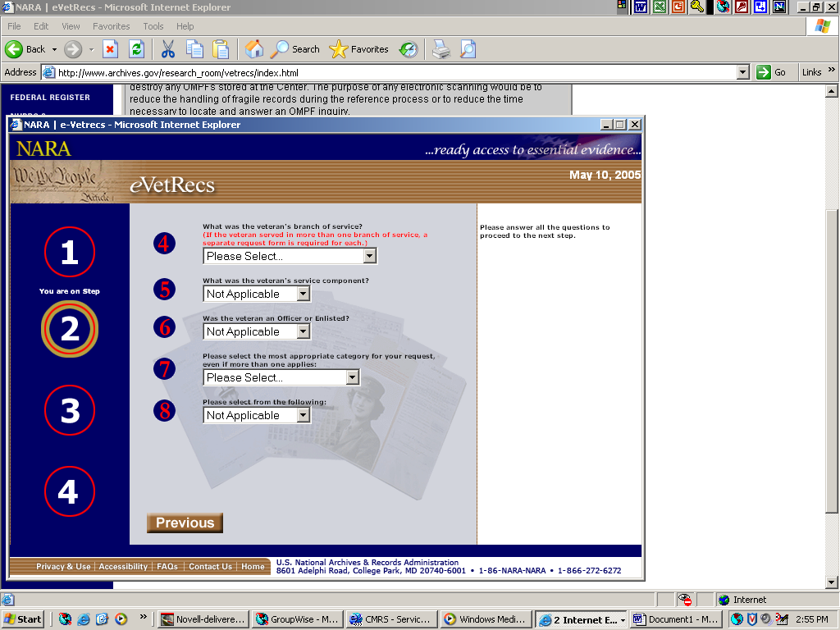Open the History icon in toolbar

tap(409, 49)
